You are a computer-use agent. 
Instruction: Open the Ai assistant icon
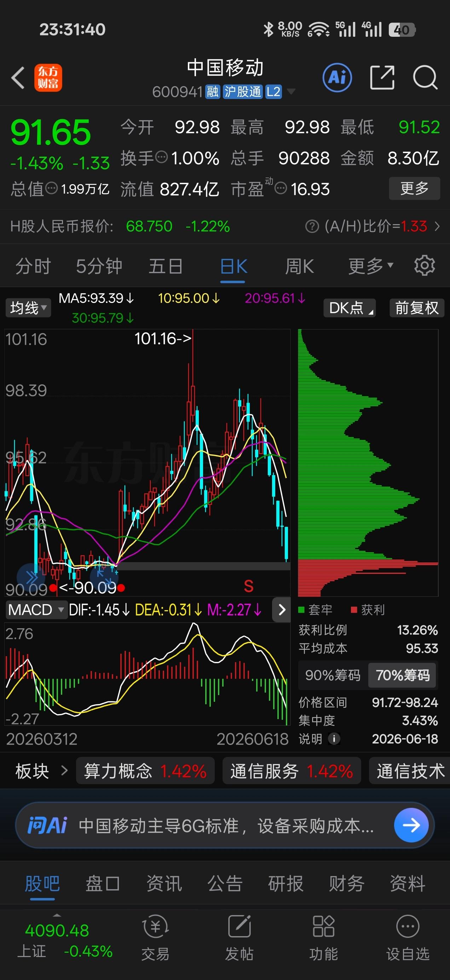pos(337,78)
